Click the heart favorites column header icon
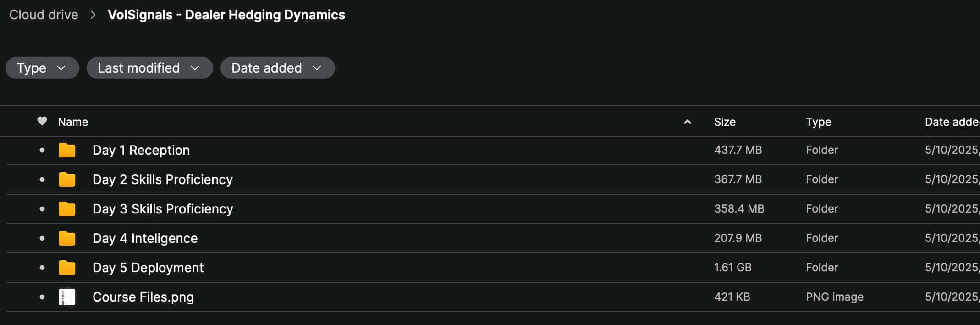The height and width of the screenshot is (325, 980). pos(42,121)
